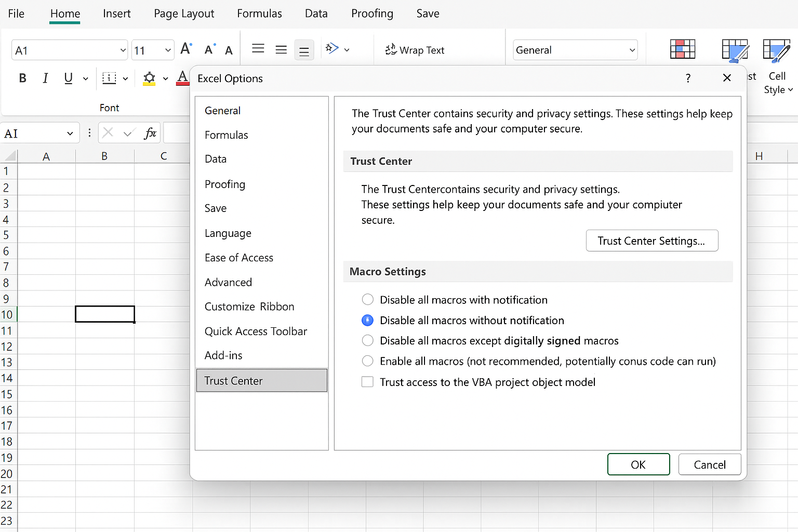Click the text orientation icon

tap(332, 49)
